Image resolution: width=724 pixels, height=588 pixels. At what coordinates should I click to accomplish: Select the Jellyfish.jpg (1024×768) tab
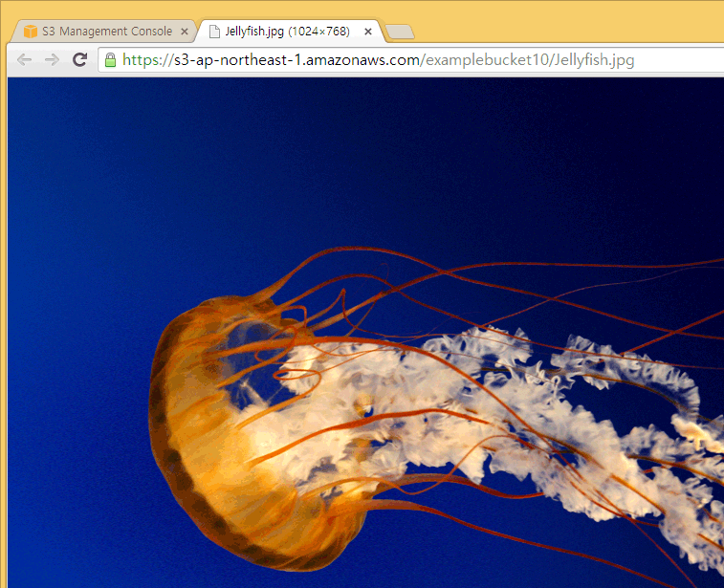pos(287,32)
